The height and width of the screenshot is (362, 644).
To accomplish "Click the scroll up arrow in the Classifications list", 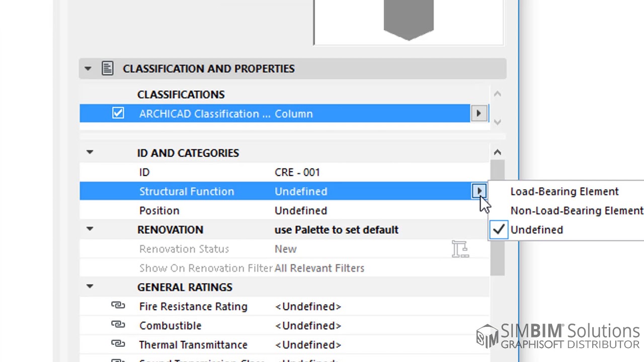I will pos(497,94).
